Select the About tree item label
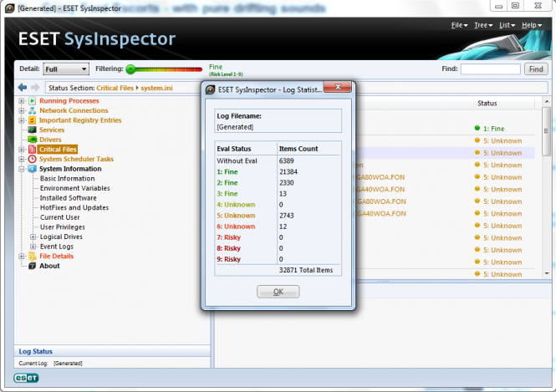This screenshot has width=556, height=392. click(x=49, y=266)
